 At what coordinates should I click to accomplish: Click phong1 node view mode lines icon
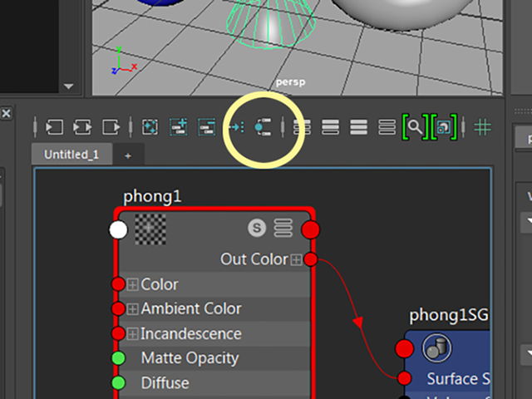[283, 228]
